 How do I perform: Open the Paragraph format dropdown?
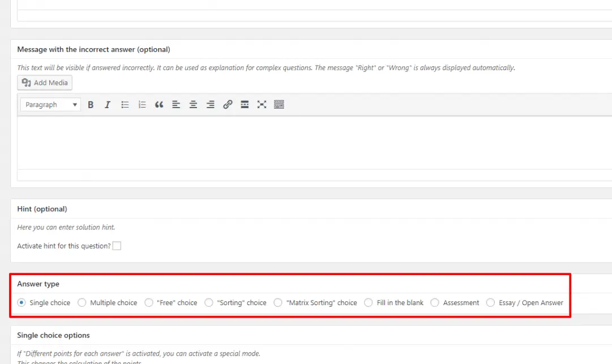point(51,105)
